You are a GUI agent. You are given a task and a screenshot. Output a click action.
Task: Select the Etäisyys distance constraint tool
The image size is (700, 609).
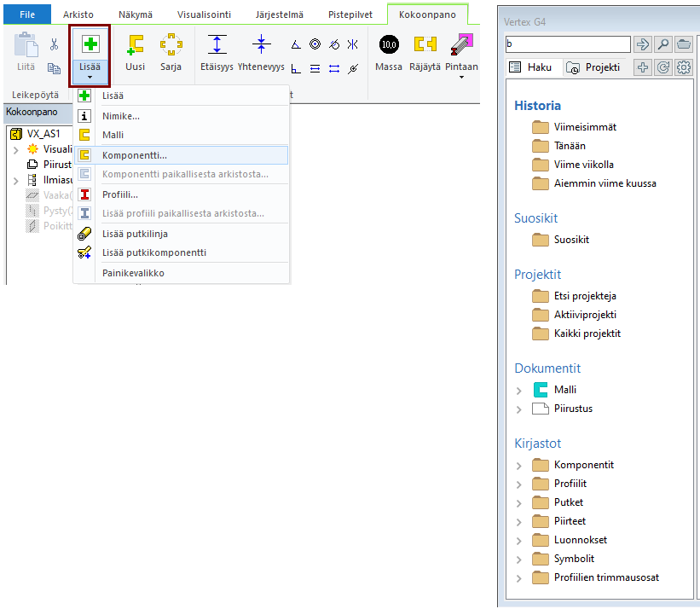point(217,45)
